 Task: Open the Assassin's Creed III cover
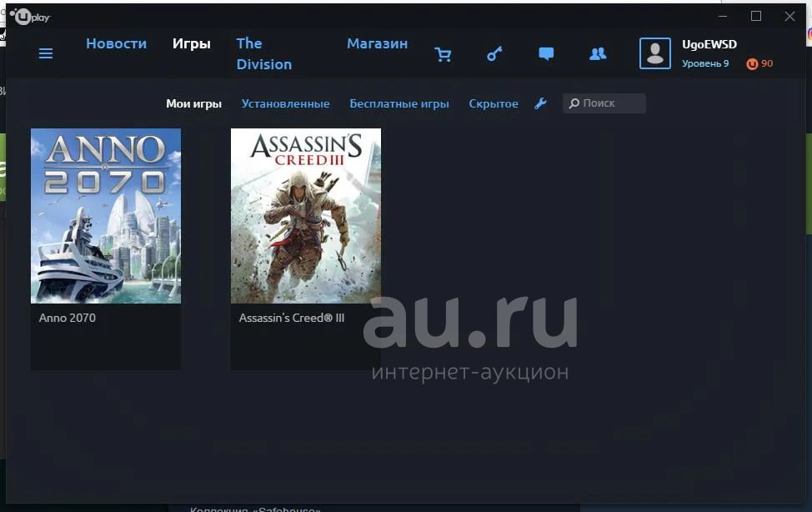[x=305, y=216]
